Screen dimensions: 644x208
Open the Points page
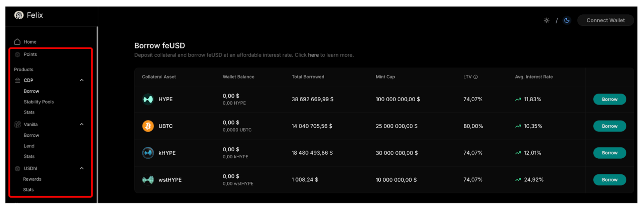30,54
